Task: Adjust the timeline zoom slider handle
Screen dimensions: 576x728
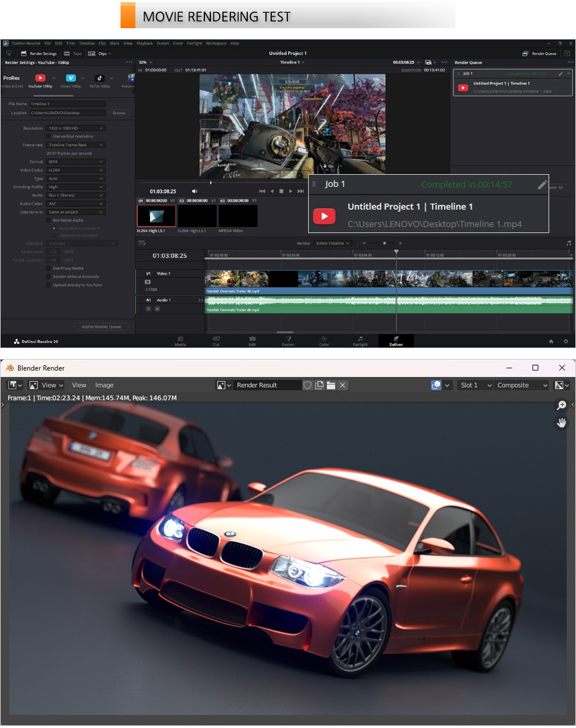Action: 384,243
